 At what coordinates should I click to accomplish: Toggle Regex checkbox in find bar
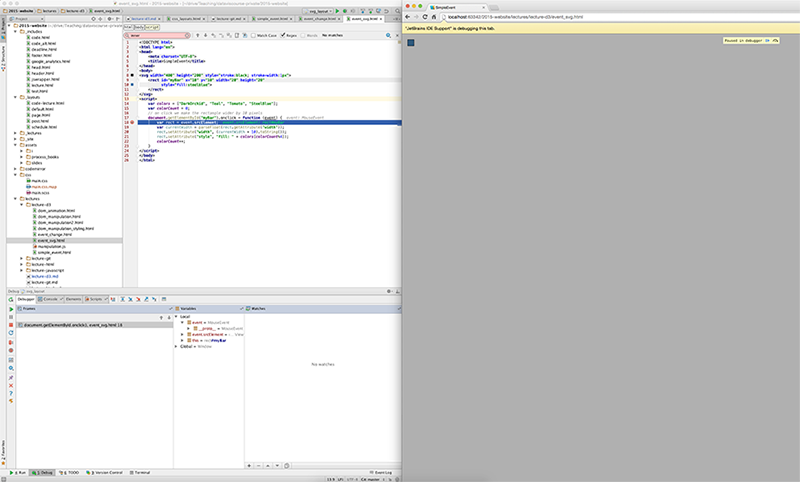point(283,35)
